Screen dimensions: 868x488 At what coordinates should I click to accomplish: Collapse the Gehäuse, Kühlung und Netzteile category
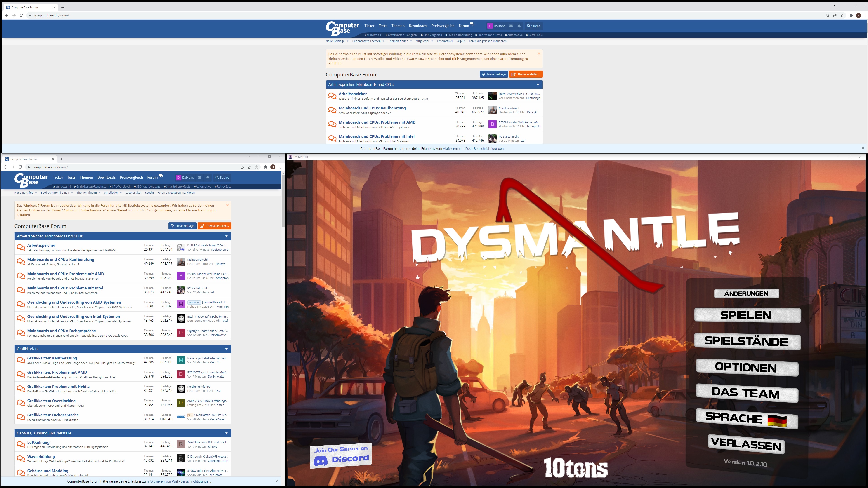point(226,433)
